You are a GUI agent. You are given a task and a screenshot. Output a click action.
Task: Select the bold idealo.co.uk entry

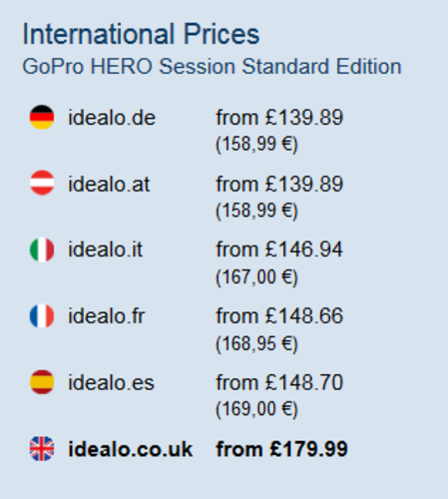(x=130, y=449)
